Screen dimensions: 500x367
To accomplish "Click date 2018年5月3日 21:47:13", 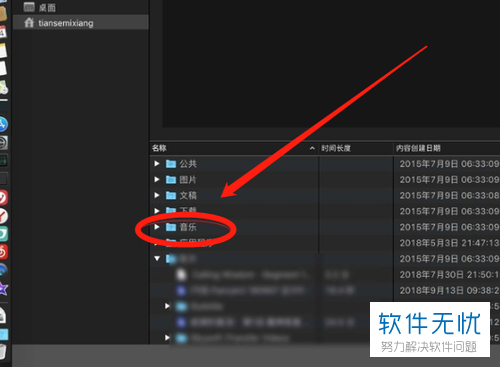I will [x=449, y=243].
